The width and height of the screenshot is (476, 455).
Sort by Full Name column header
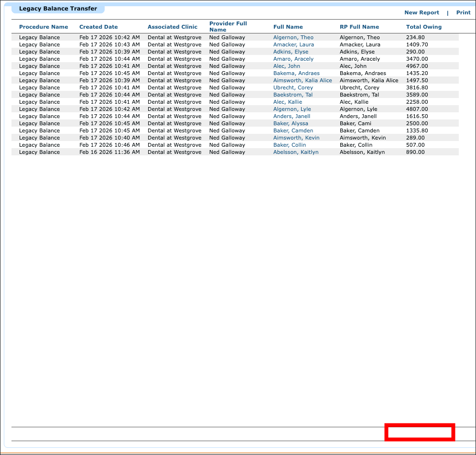pos(288,27)
